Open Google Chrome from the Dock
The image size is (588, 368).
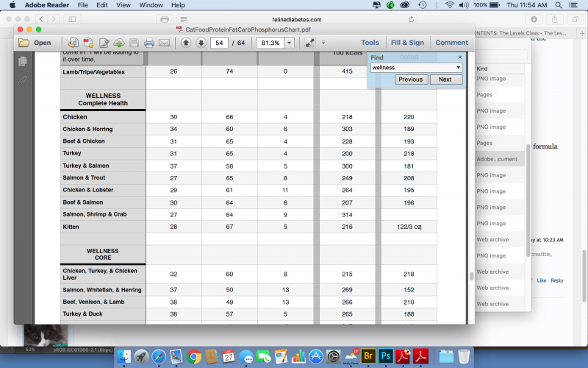tap(193, 356)
